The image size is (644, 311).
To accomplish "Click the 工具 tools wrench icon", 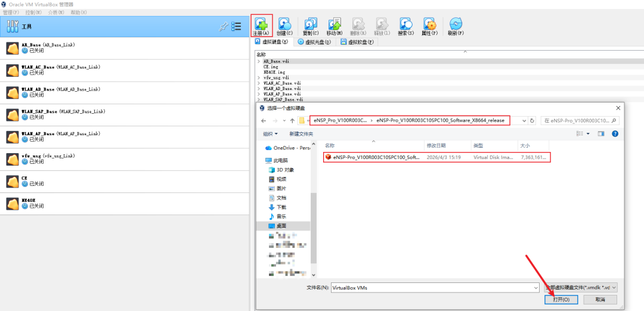I will point(13,27).
